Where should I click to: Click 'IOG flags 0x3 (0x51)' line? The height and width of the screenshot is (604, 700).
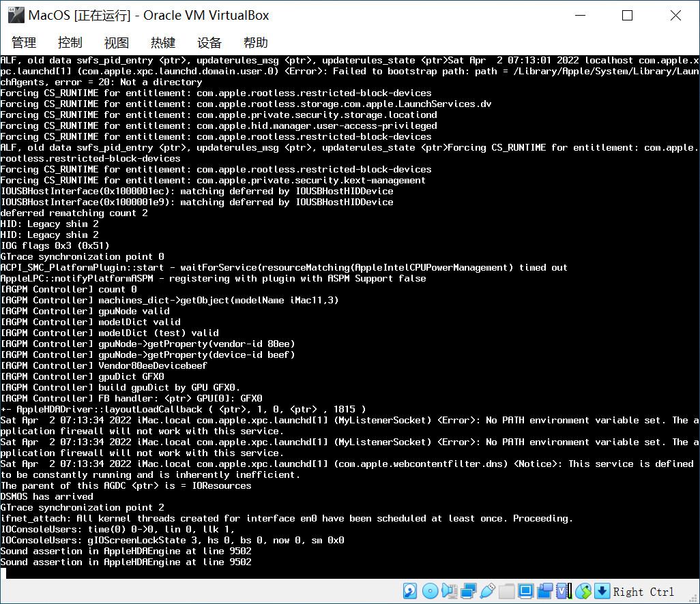(55, 245)
